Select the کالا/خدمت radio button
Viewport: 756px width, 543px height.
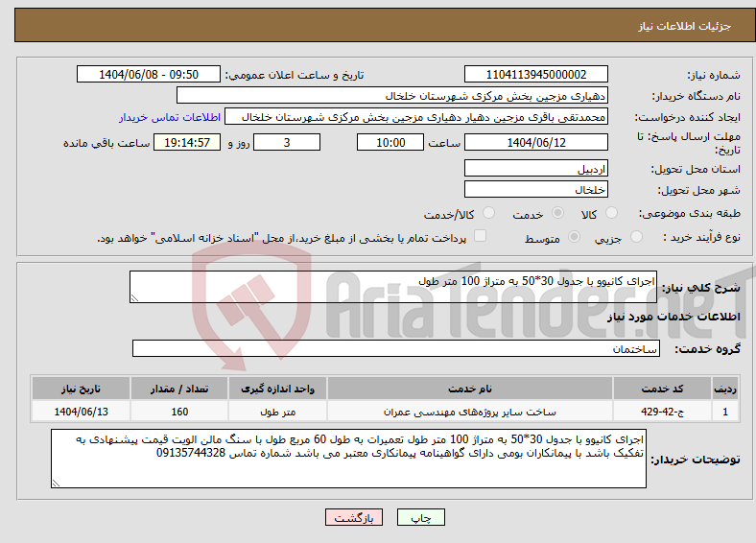(489, 213)
